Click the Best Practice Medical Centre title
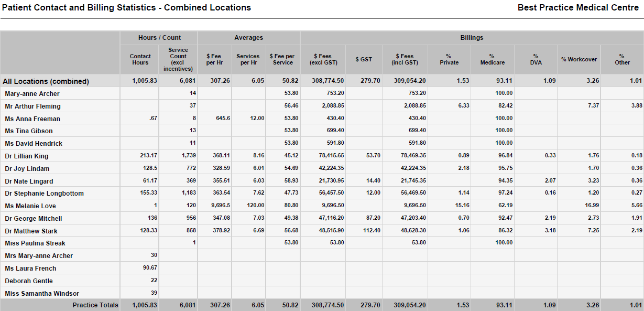The width and height of the screenshot is (644, 311). (578, 8)
